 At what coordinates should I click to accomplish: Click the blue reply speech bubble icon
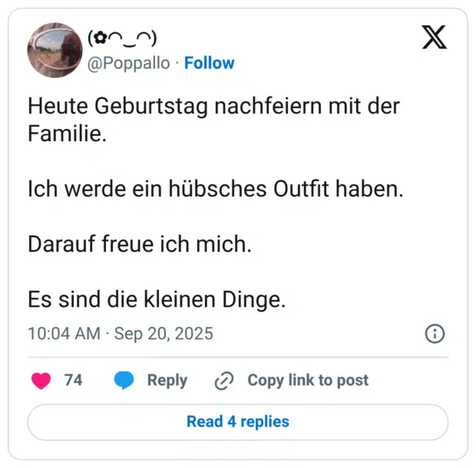[x=124, y=380]
